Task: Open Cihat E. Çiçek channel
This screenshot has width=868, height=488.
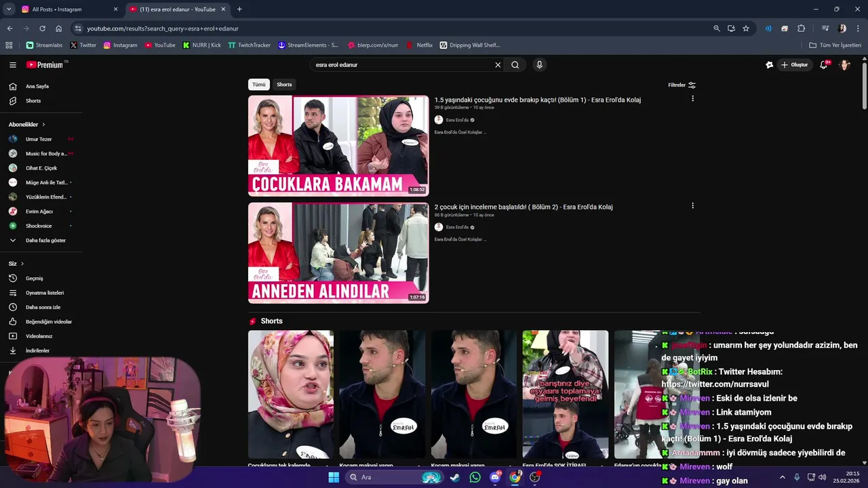Action: click(41, 168)
